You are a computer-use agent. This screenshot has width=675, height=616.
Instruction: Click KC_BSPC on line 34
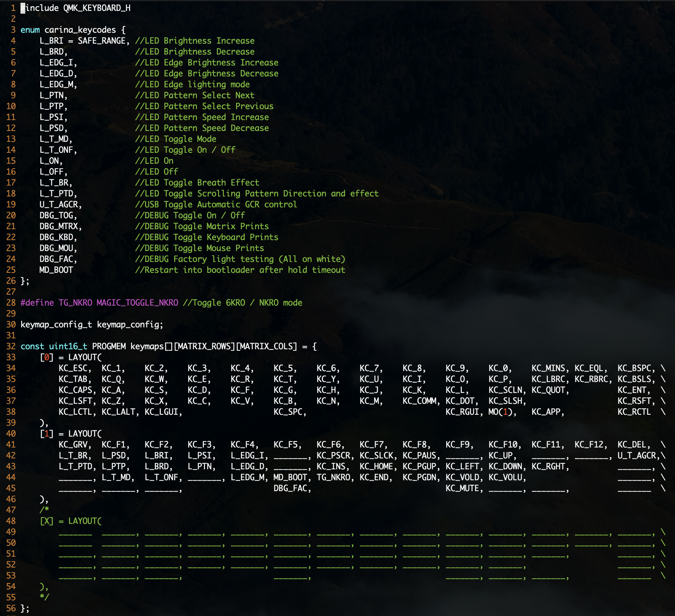tap(634, 368)
